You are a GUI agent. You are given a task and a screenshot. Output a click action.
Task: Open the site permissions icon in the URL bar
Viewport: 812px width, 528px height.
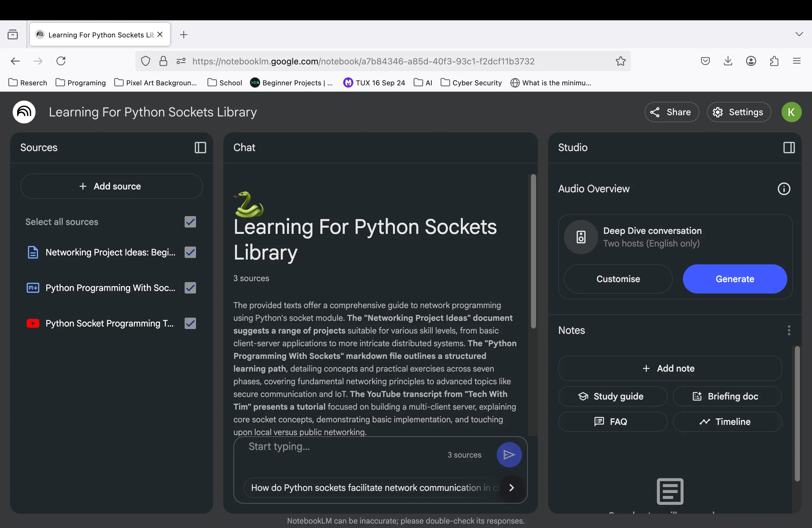(x=181, y=61)
